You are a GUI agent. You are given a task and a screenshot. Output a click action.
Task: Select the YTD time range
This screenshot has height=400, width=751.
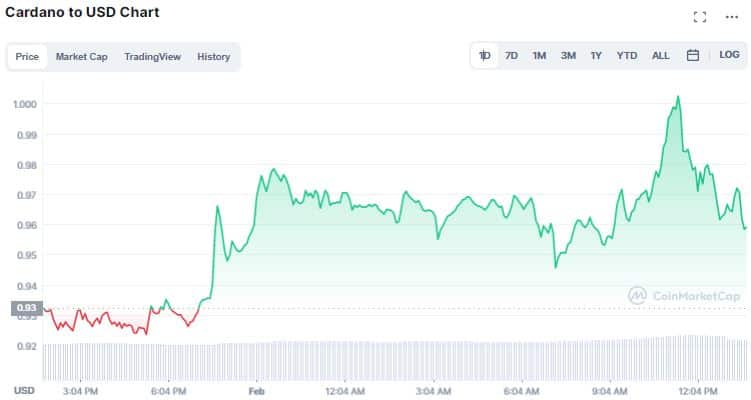[x=627, y=56]
